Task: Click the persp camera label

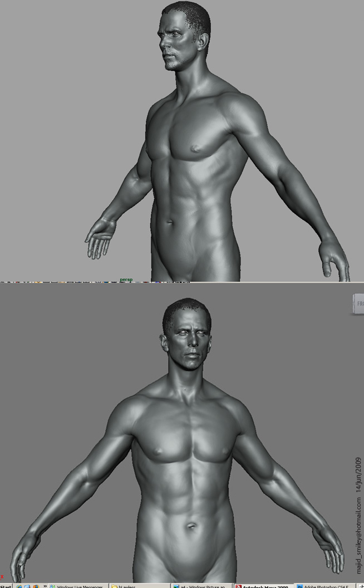Action: pos(126,280)
